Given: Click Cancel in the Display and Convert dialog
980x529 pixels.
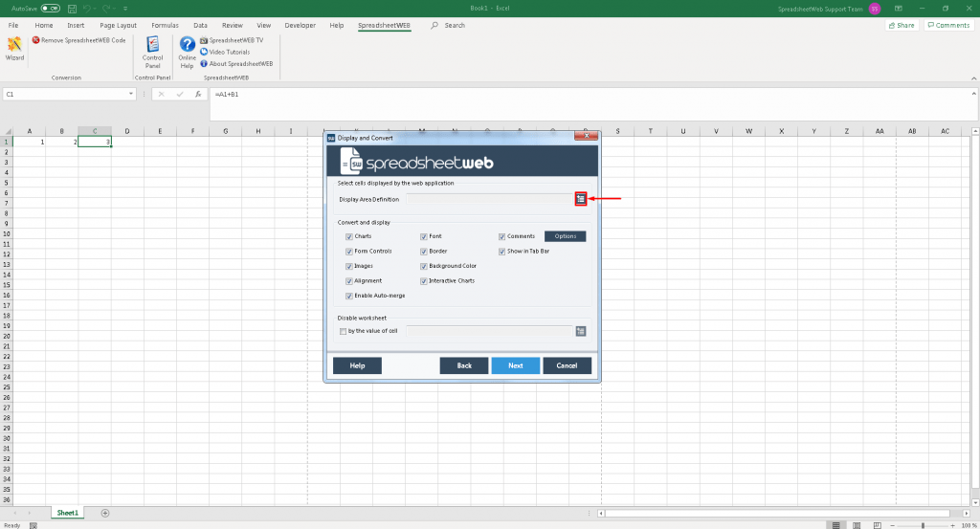Looking at the screenshot, I should [567, 365].
